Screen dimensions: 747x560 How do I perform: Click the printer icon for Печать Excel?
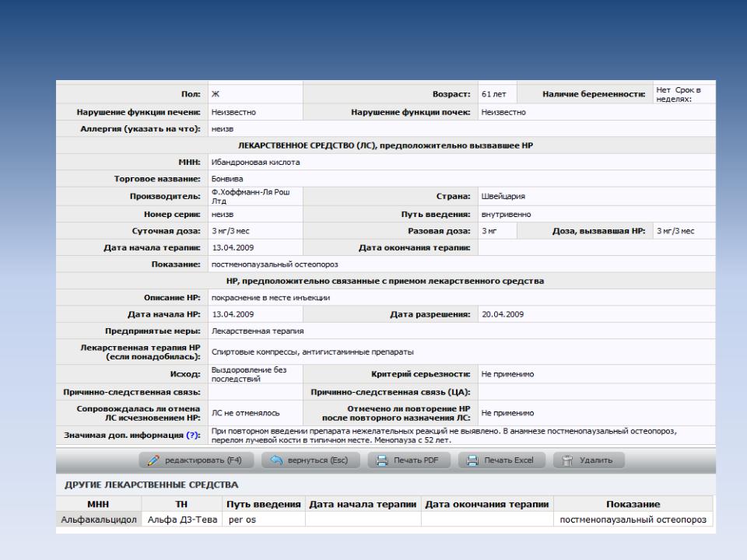(x=472, y=460)
